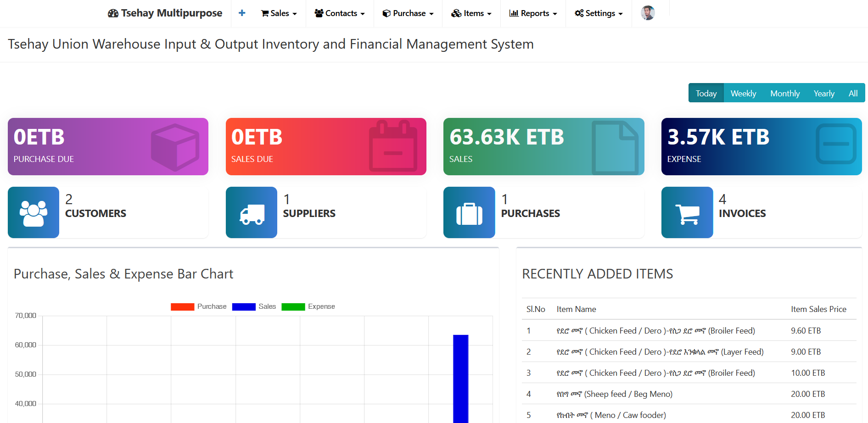Click the invoices shopping cart icon

point(687,213)
